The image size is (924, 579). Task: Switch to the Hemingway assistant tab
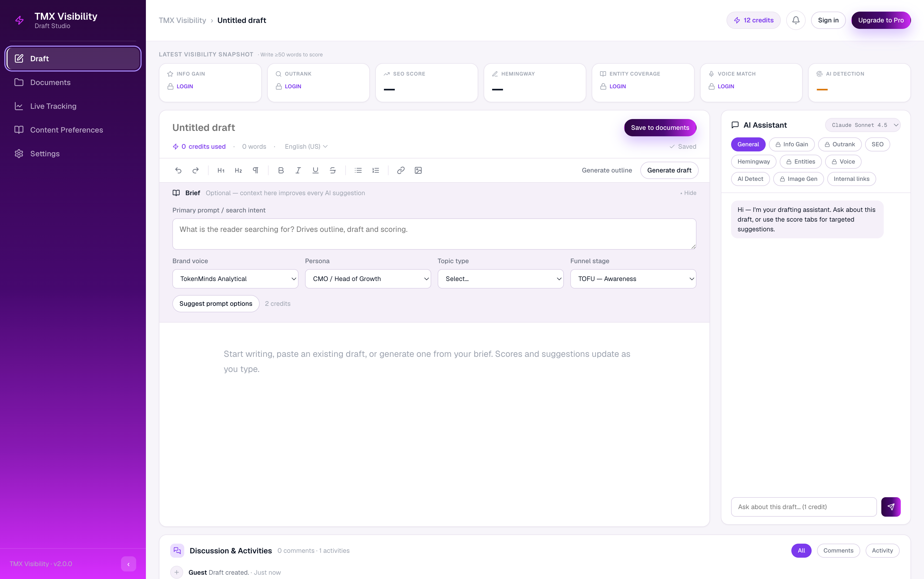[x=754, y=162]
